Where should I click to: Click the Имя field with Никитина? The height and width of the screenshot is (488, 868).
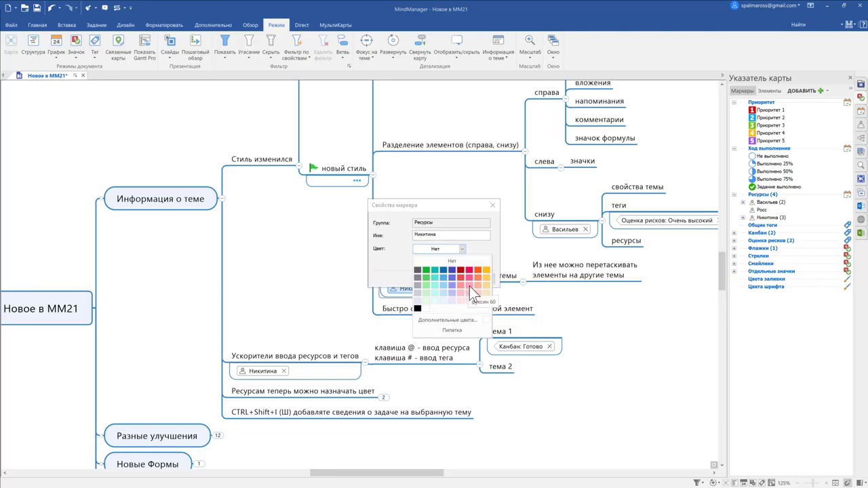click(451, 235)
